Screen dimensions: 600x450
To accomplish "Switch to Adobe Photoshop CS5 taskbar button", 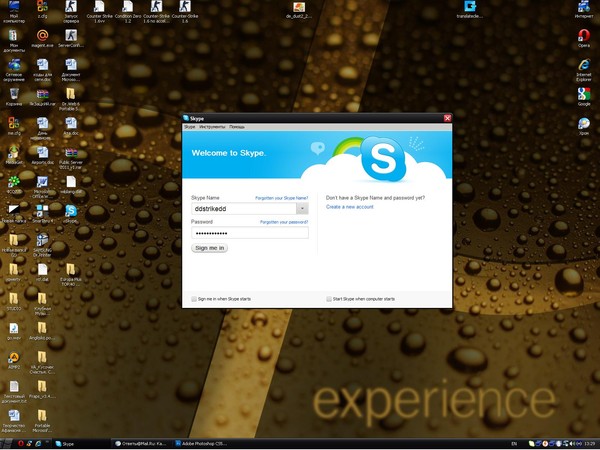I will point(201,444).
